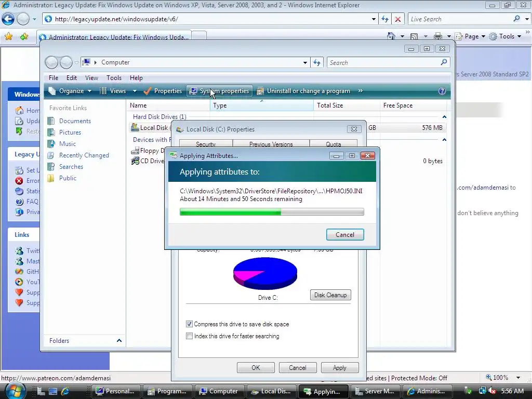This screenshot has height=399, width=532.
Task: Open the IE Tools menu
Action: (505, 36)
